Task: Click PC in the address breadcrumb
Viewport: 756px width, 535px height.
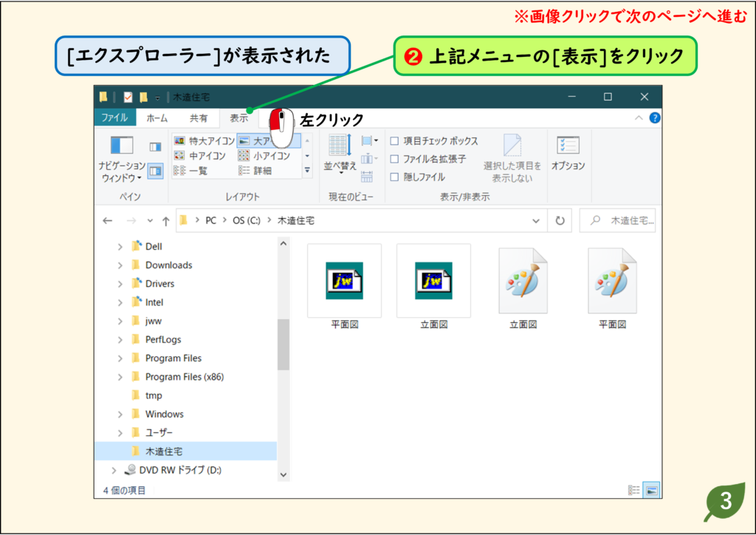Action: point(210,220)
